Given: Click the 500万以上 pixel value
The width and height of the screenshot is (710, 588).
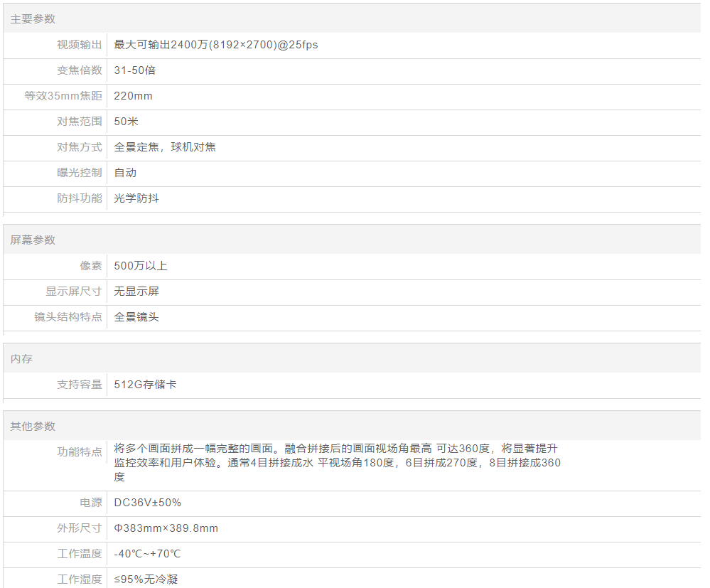Looking at the screenshot, I should (x=141, y=266).
